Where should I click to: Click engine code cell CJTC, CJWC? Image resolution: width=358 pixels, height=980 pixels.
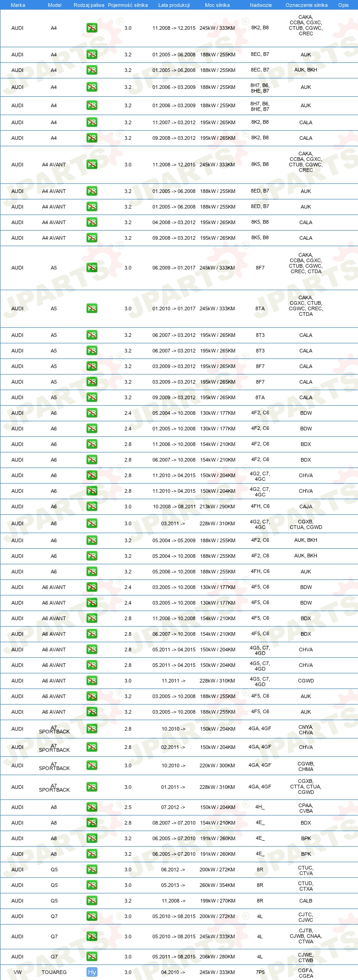tap(306, 917)
